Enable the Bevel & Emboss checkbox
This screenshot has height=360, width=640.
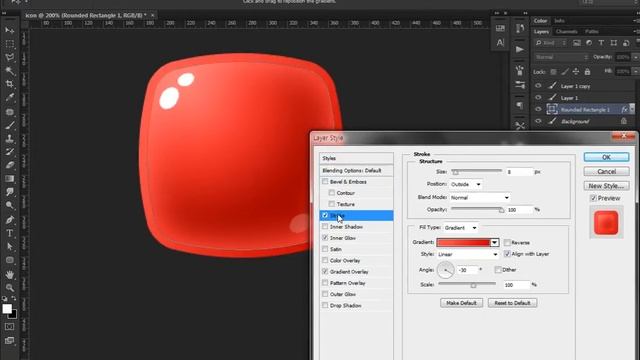[x=325, y=182]
